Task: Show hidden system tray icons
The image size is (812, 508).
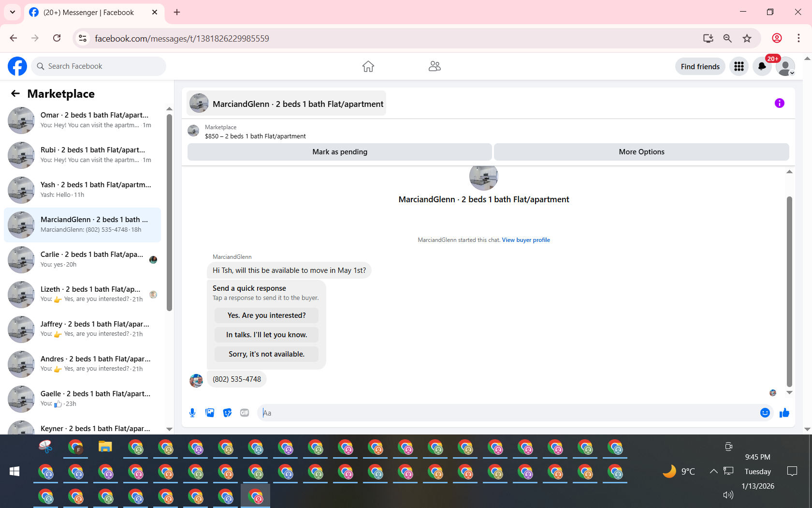Action: click(x=713, y=471)
